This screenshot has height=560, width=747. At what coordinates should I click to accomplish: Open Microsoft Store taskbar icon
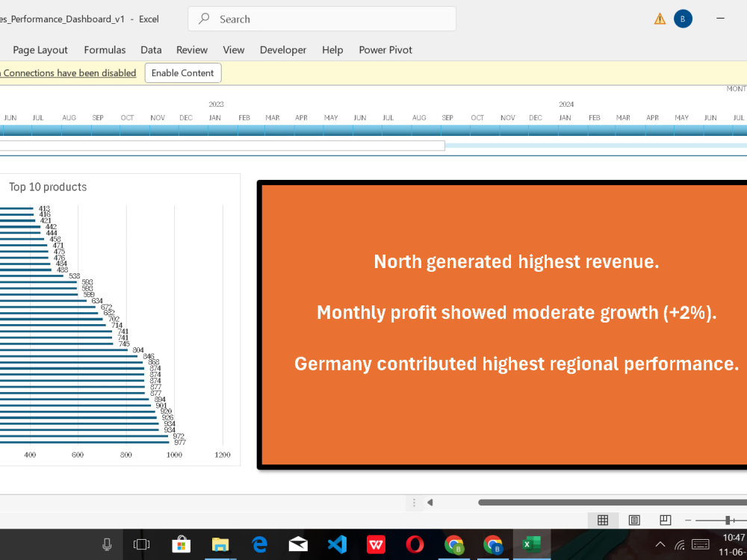[x=181, y=544]
